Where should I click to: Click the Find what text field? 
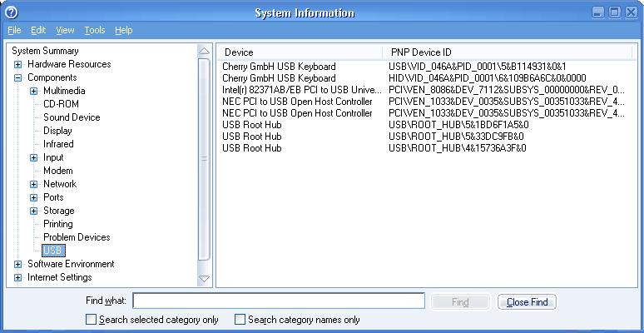[x=279, y=301]
